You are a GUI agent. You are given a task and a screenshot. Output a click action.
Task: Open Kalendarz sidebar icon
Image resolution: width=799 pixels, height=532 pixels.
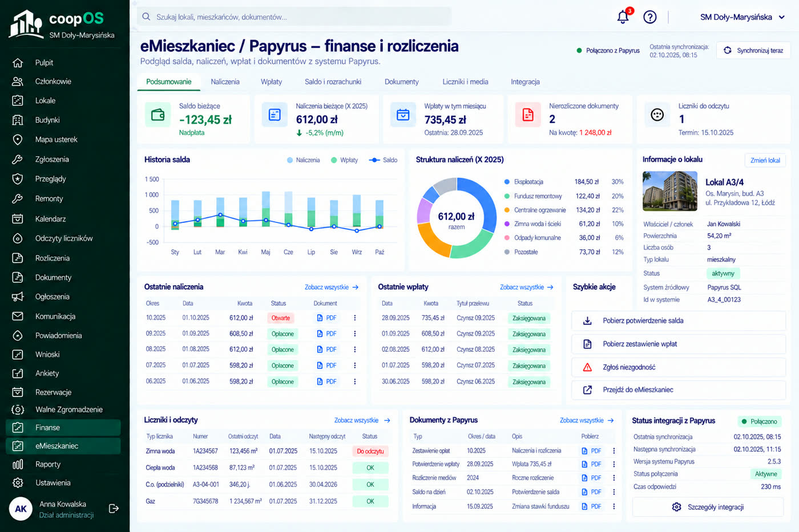tap(18, 219)
